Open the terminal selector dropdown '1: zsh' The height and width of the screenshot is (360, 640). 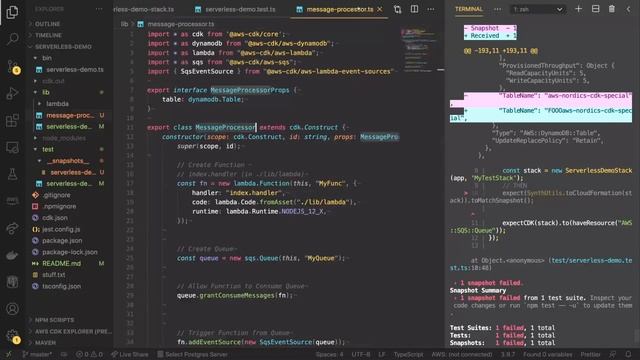(x=538, y=9)
